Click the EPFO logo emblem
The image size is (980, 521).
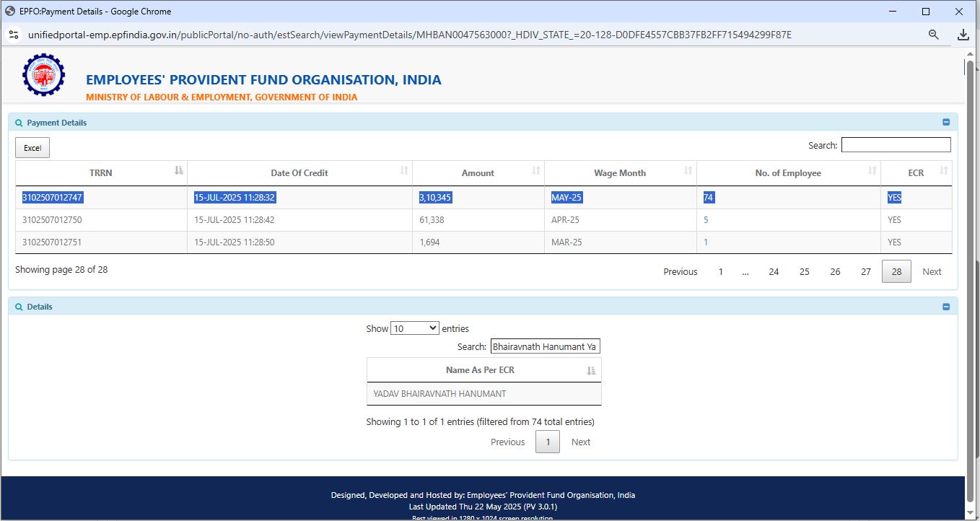(43, 74)
